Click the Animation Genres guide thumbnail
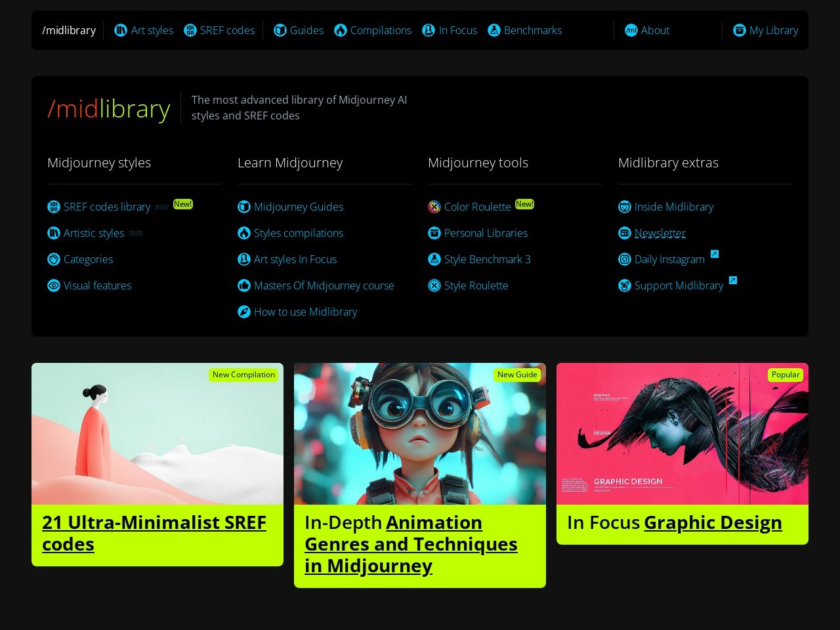 tap(419, 433)
